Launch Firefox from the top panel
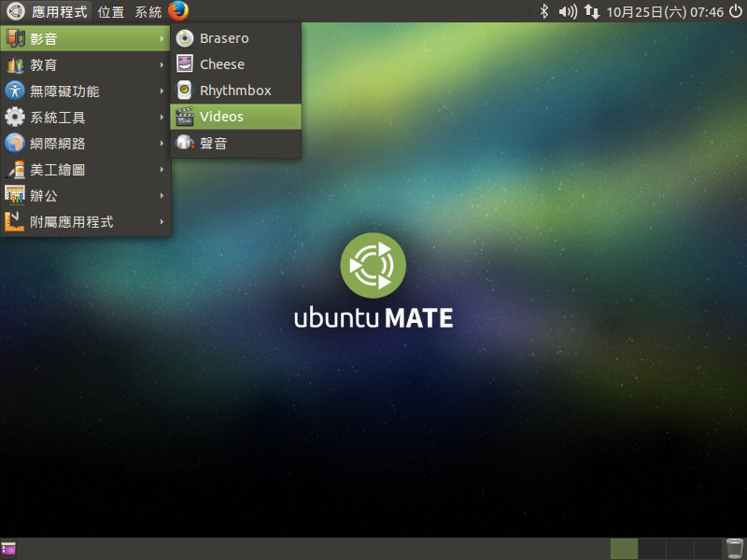747x560 pixels. coord(178,11)
